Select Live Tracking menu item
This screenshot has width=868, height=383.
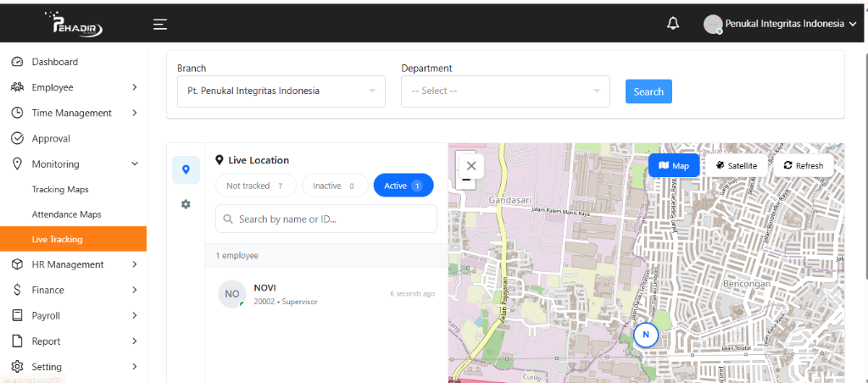pos(73,239)
